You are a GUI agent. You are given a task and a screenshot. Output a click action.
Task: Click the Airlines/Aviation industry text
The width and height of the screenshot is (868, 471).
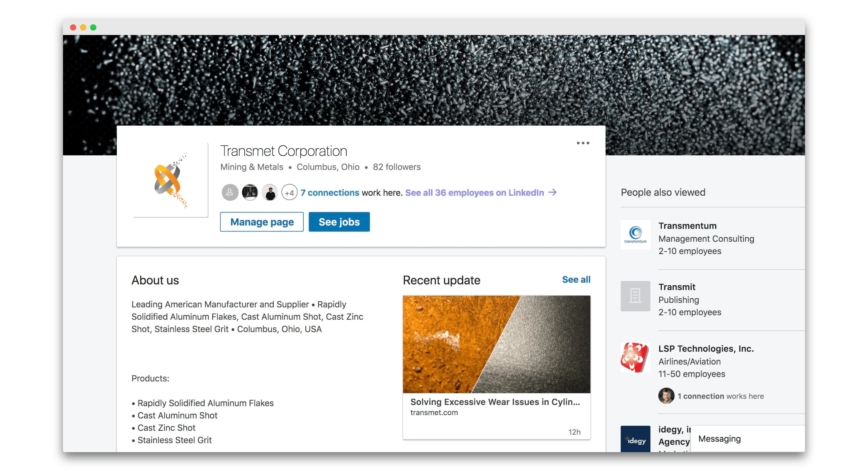(x=689, y=361)
